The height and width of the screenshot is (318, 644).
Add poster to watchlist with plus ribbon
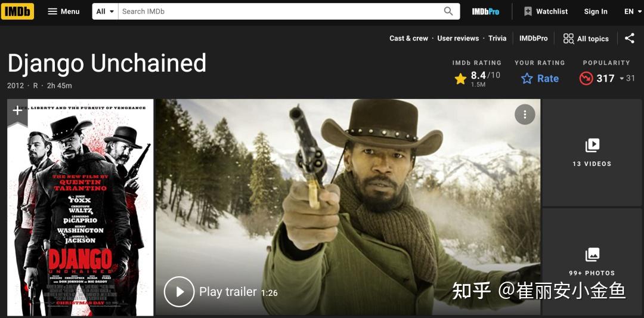17,111
